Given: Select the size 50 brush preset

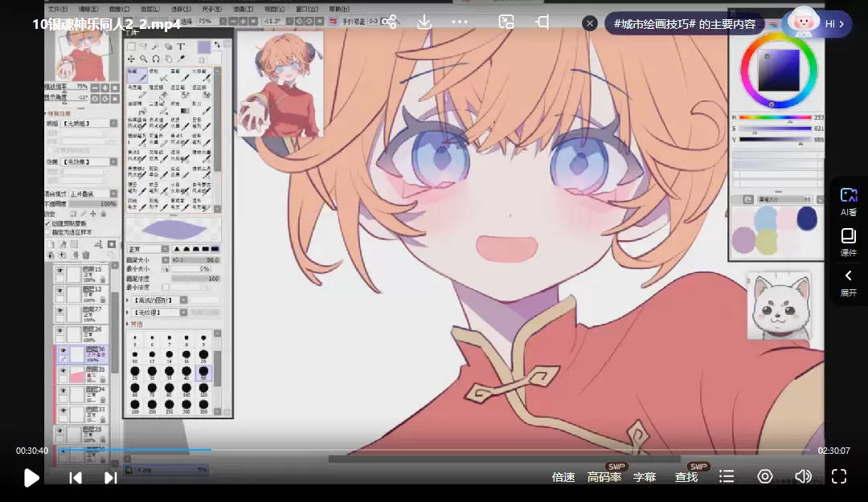Looking at the screenshot, I should (x=203, y=372).
